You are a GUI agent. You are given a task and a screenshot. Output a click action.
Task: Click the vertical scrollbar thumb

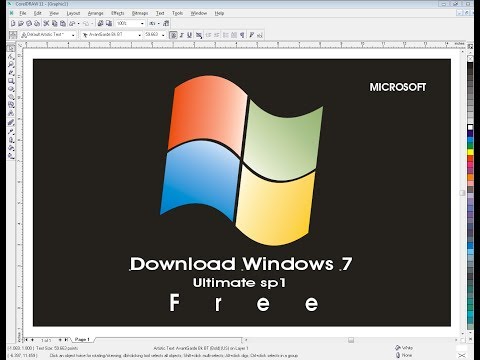pos(462,193)
